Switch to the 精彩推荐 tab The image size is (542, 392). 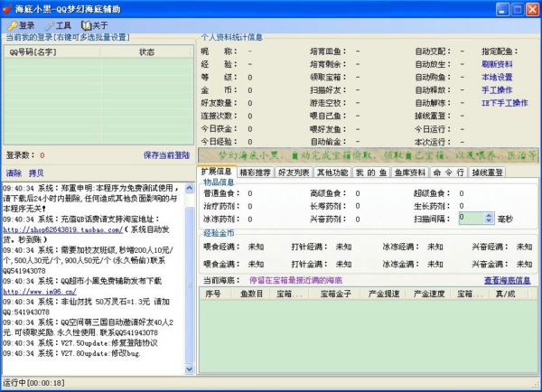click(255, 173)
